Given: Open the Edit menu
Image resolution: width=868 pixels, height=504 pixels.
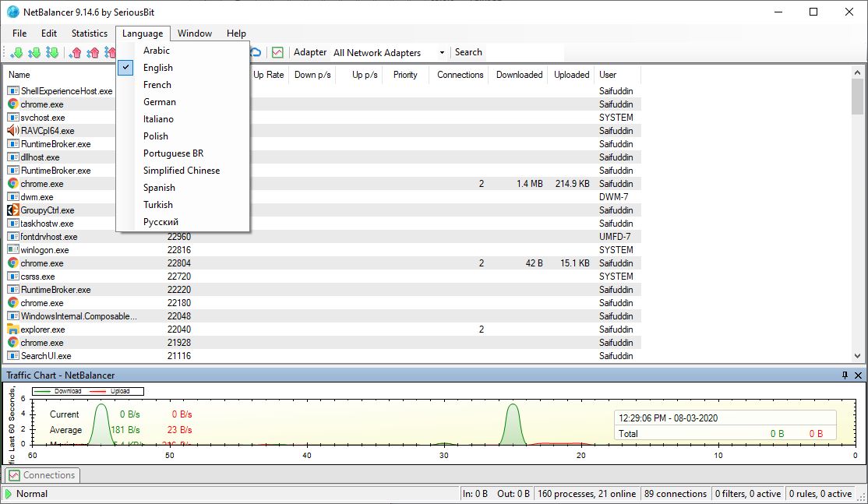Looking at the screenshot, I should [x=49, y=33].
